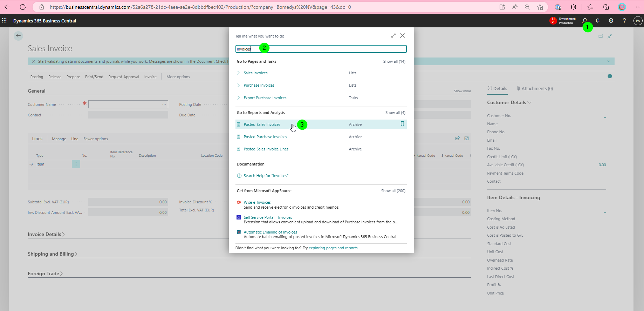Click the Tell Me search input field

coord(321,49)
